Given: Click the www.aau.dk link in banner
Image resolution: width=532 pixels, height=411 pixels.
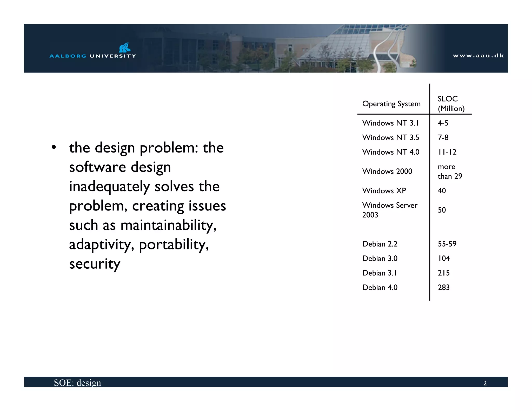Looking at the screenshot, I should pyautogui.click(x=478, y=56).
